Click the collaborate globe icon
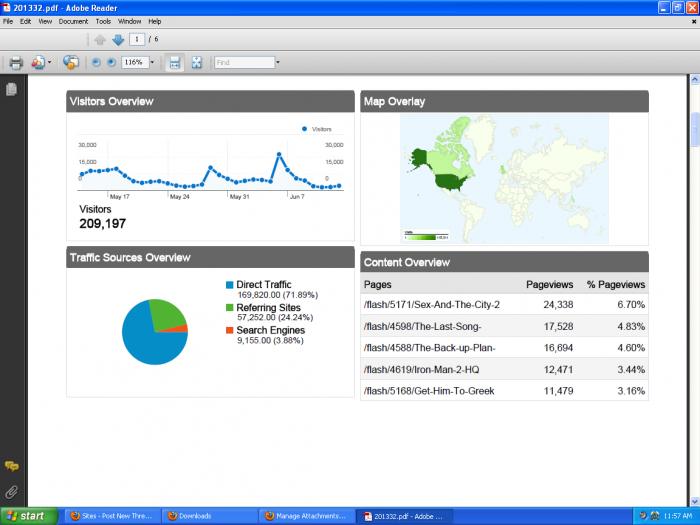Viewport: 700px width, 525px height. click(x=71, y=62)
